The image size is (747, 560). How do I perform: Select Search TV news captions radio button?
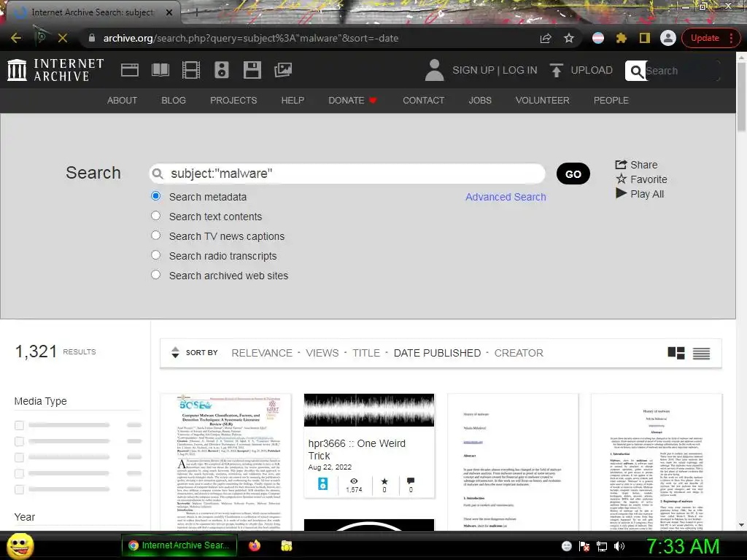156,236
